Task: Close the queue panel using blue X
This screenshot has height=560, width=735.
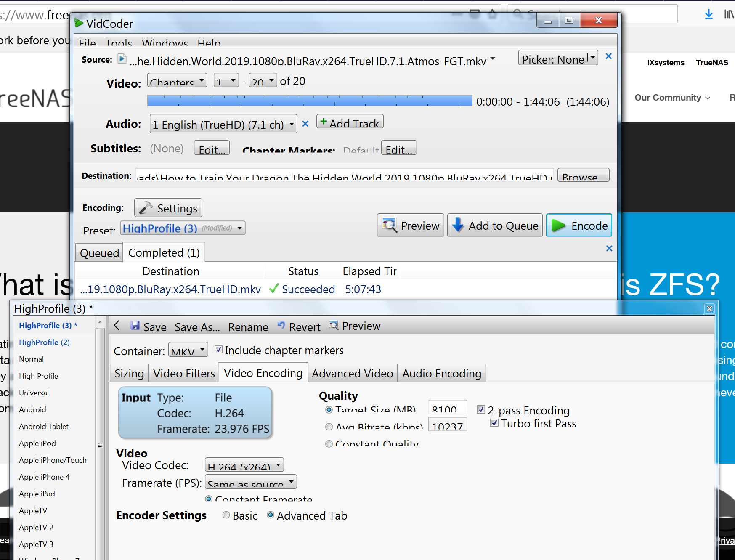Action: click(x=609, y=248)
